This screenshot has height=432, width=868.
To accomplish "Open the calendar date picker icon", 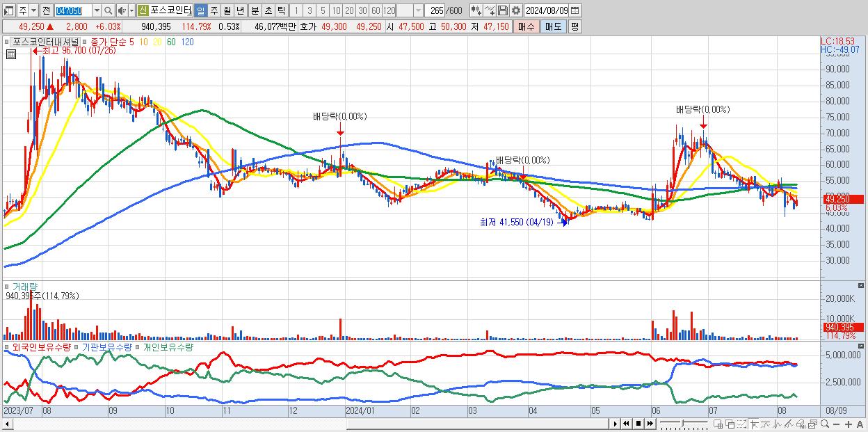I will point(576,10).
